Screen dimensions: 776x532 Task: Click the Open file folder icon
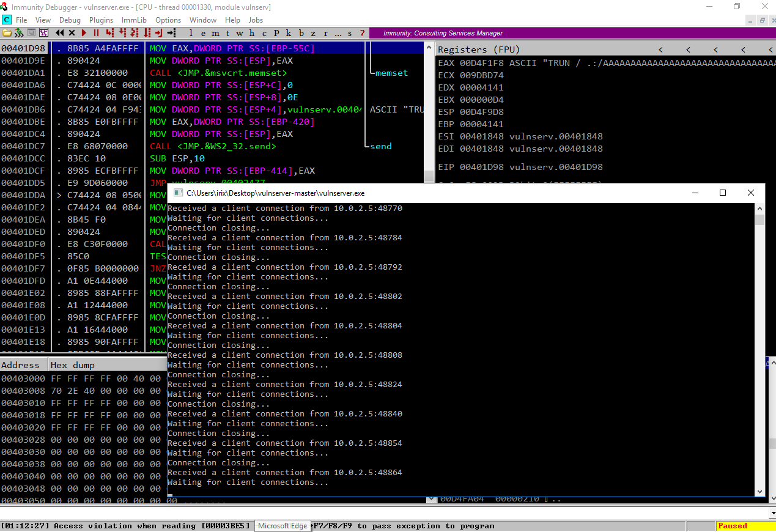[7, 33]
